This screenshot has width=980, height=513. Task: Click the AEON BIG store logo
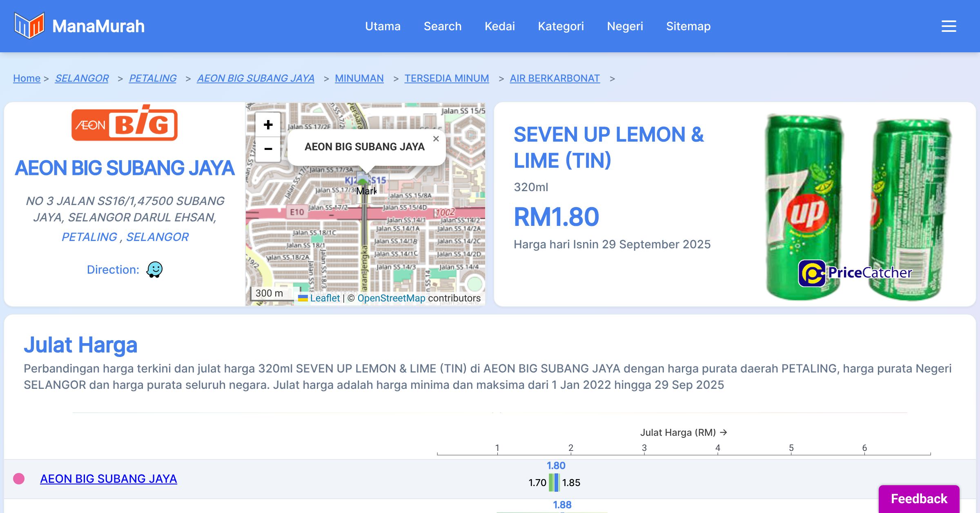(x=125, y=123)
